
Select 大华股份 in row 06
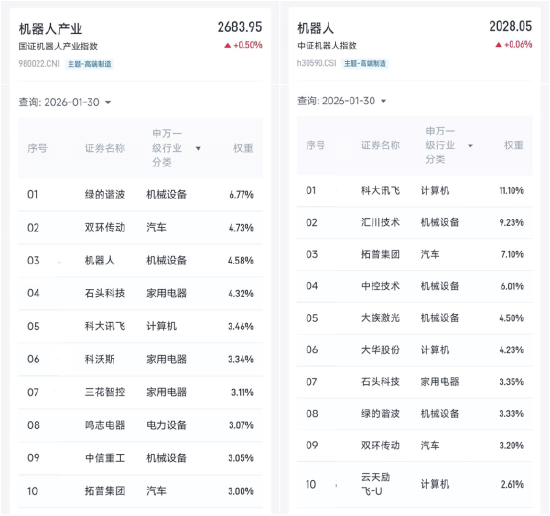(381, 350)
